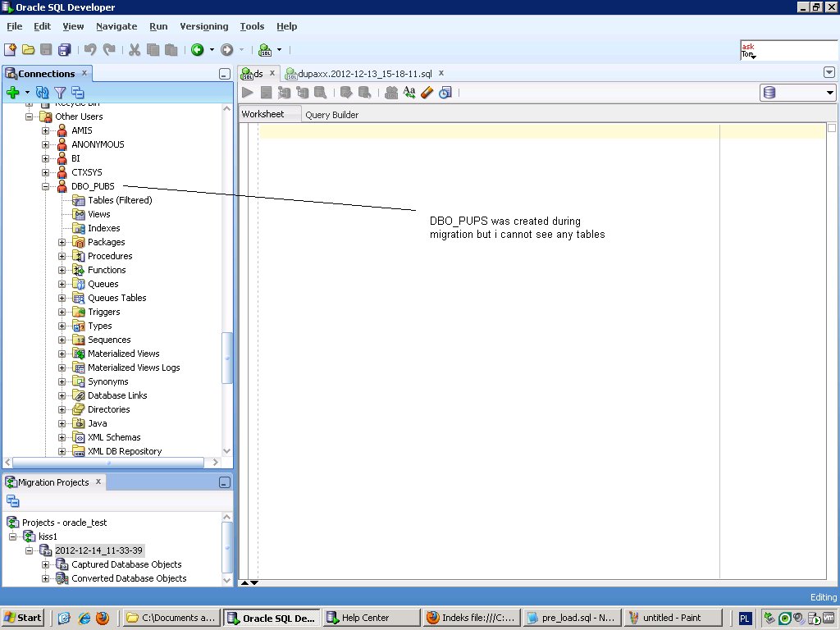The width and height of the screenshot is (840, 630).
Task: Open the Versioning menu
Action: tap(204, 26)
